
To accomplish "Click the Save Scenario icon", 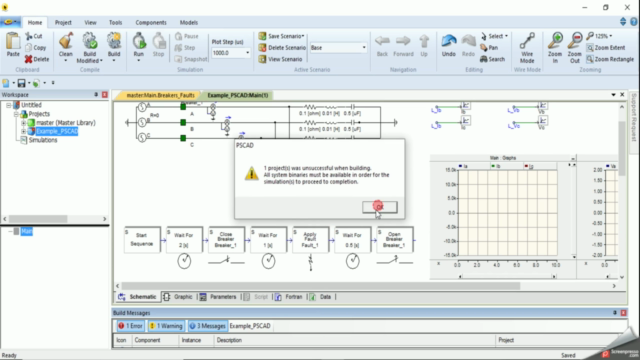I will tap(262, 36).
